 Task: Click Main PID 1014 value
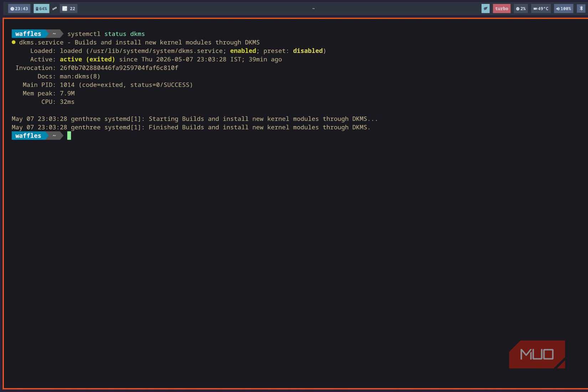point(67,85)
